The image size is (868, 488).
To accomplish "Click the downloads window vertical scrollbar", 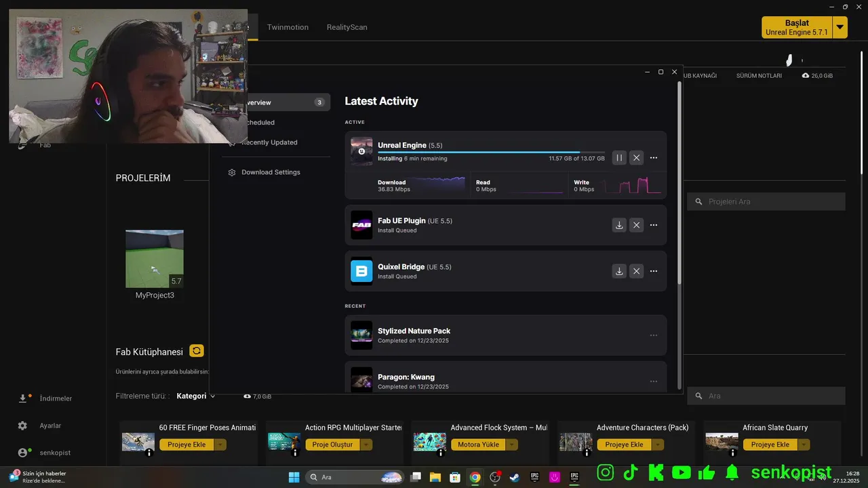I will pos(679,183).
